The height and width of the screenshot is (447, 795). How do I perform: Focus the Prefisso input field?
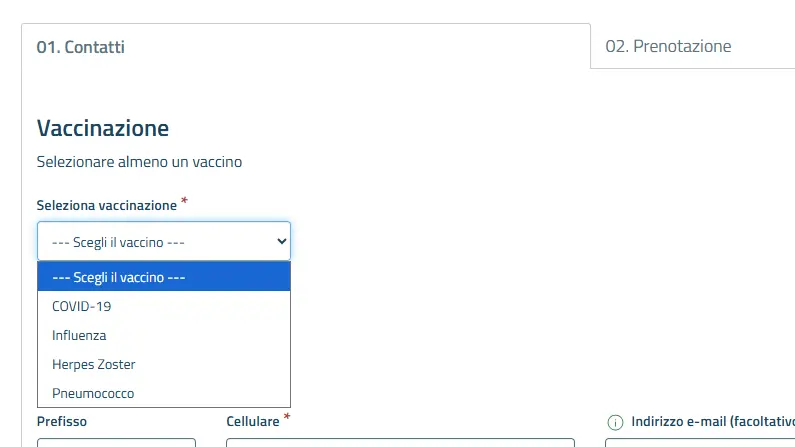[x=116, y=441]
